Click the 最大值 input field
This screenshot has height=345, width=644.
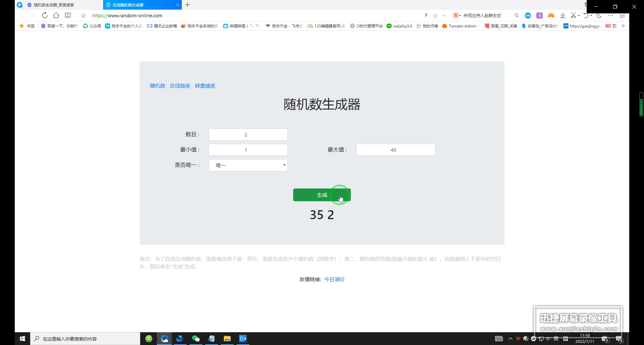pyautogui.click(x=396, y=150)
